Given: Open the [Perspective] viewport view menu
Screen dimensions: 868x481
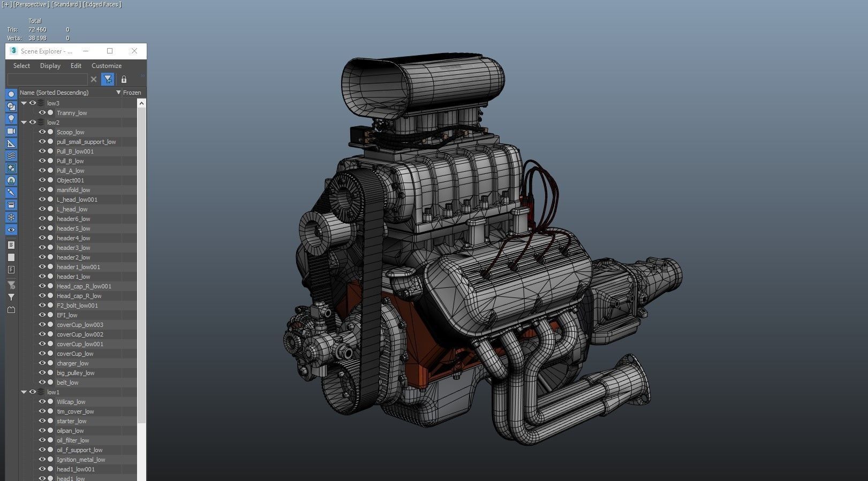Looking at the screenshot, I should (31, 4).
